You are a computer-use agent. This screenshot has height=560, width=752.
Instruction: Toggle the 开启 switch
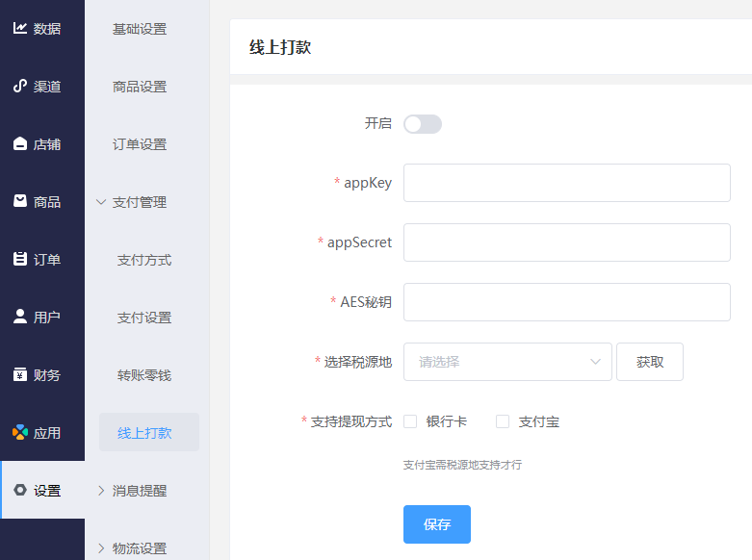coord(423,124)
